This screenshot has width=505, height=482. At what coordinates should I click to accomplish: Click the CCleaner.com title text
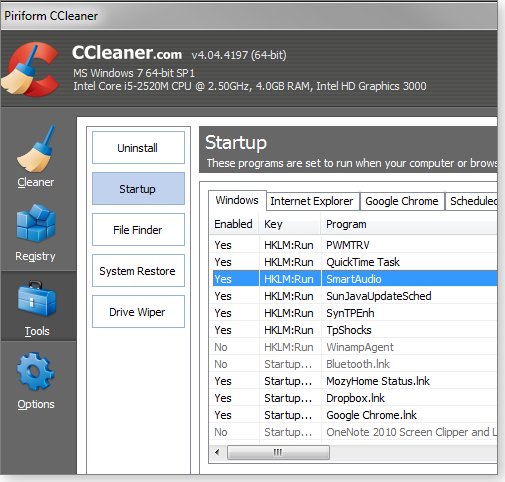(127, 53)
